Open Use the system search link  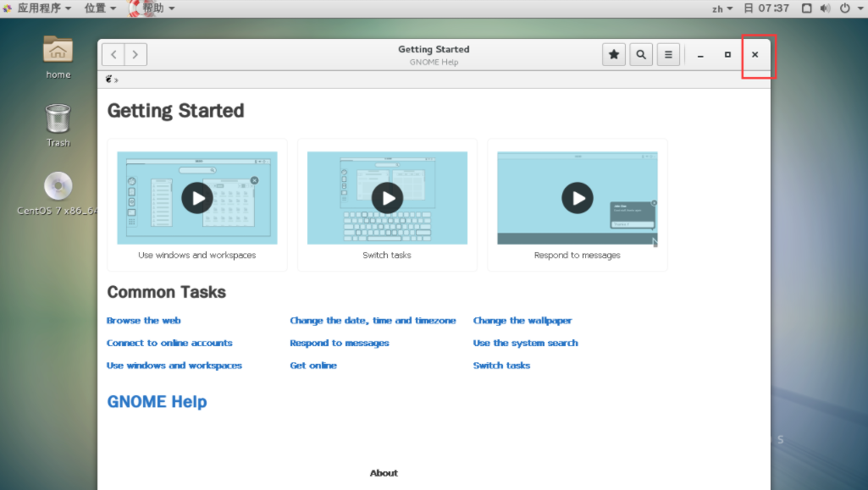coord(525,343)
